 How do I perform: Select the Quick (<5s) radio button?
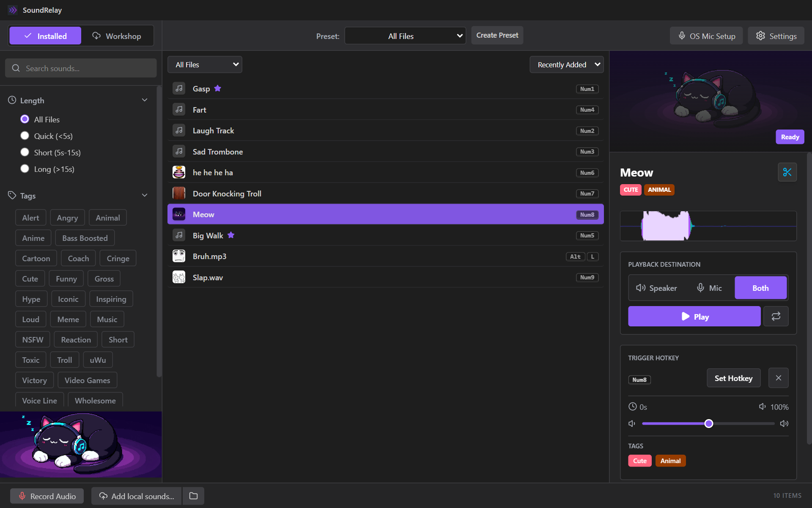[25, 135]
